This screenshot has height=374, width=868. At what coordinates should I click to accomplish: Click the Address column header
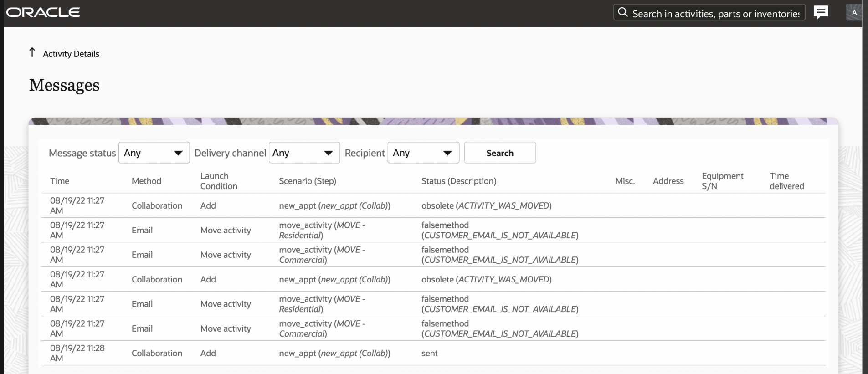point(668,181)
